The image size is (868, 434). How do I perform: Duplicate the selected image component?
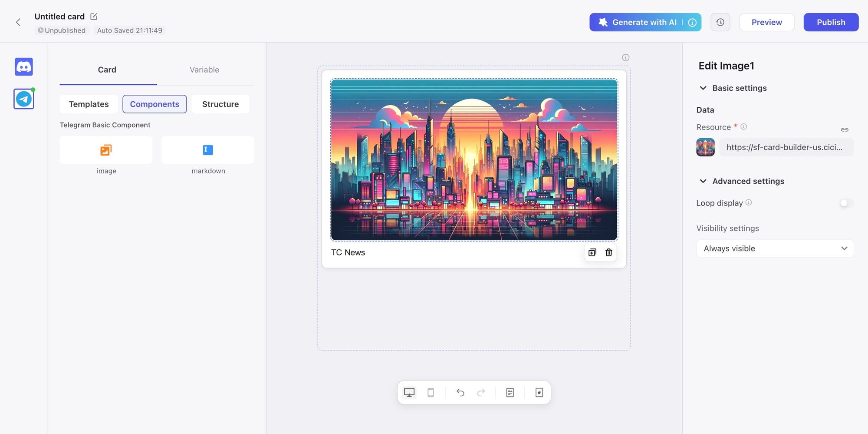point(592,252)
